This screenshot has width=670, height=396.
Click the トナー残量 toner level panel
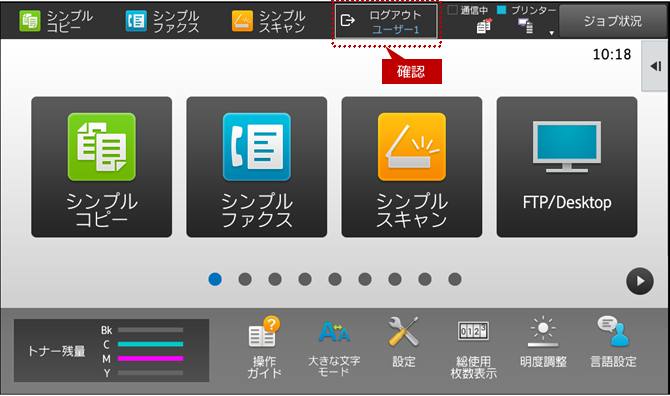pos(112,350)
